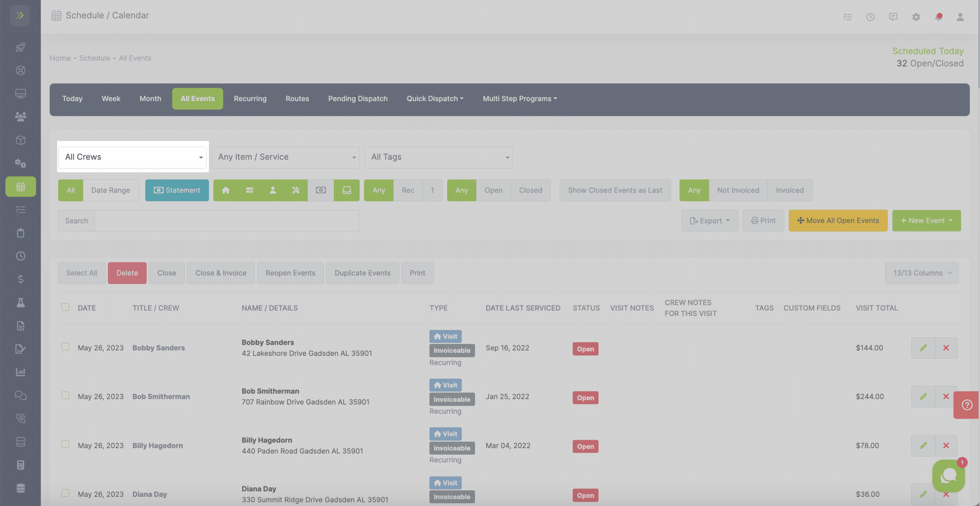Edit the Billy Hagedorn event with pencil icon
Viewport: 980px width, 506px height.
[x=923, y=445]
